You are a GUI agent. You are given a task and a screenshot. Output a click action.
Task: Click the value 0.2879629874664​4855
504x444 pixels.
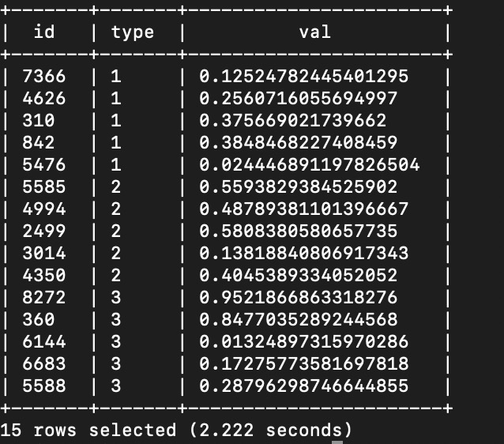point(303,386)
